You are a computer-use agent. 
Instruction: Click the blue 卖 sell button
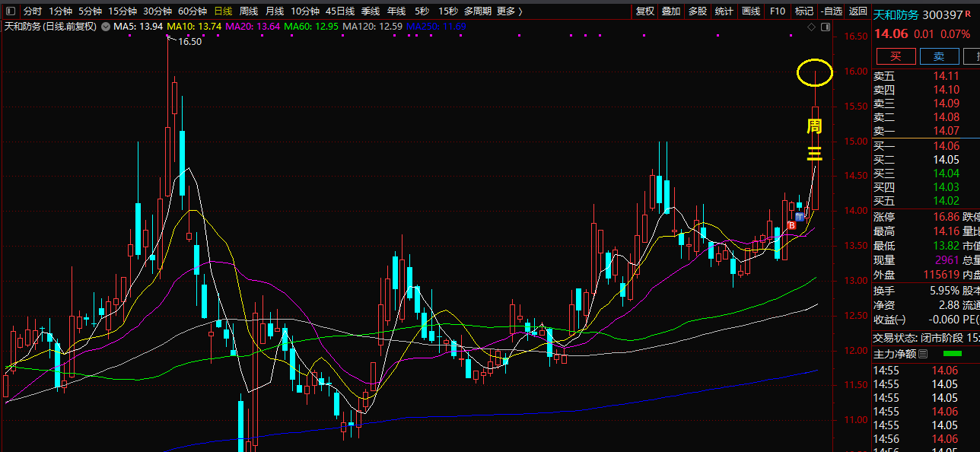(940, 56)
